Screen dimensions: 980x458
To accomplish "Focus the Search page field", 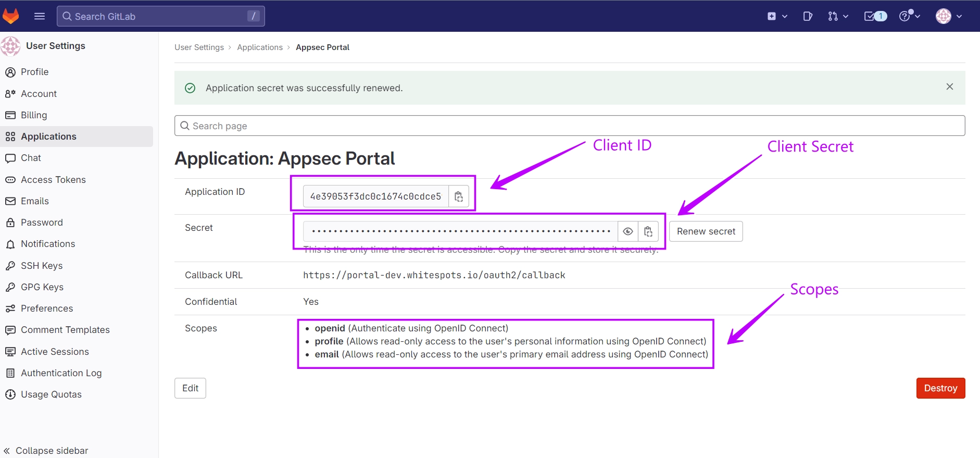I will (569, 126).
